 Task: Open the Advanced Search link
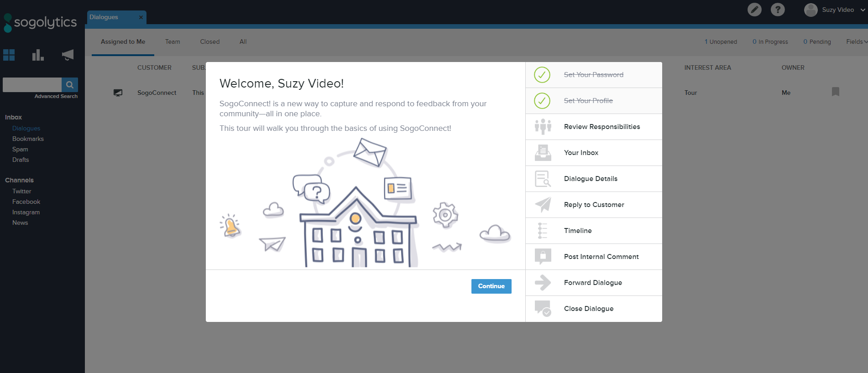[56, 97]
